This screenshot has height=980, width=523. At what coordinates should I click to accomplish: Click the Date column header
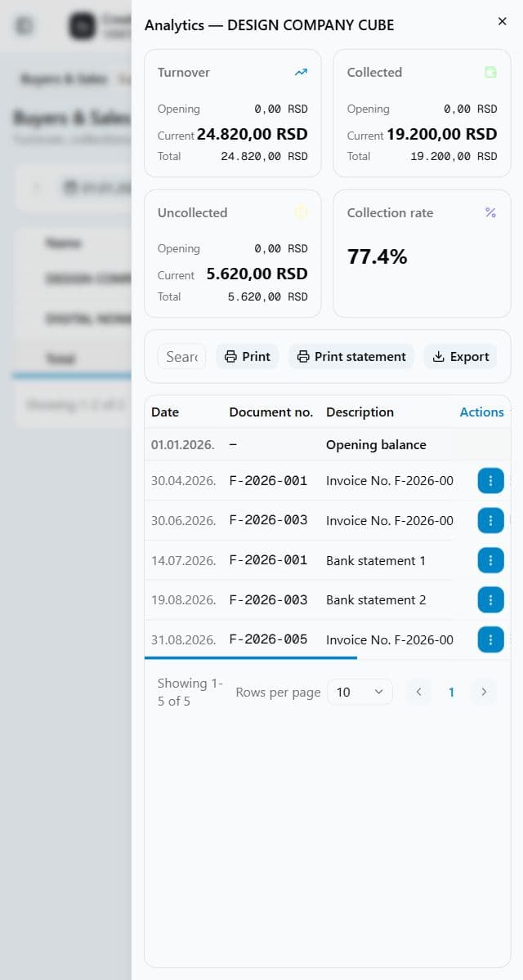coord(165,412)
